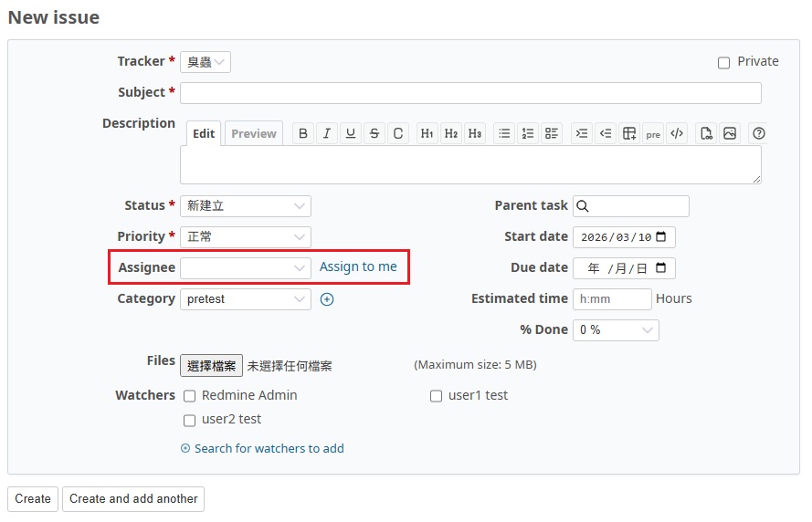Add user1 test as watcher
The height and width of the screenshot is (522, 812).
pyautogui.click(x=437, y=396)
